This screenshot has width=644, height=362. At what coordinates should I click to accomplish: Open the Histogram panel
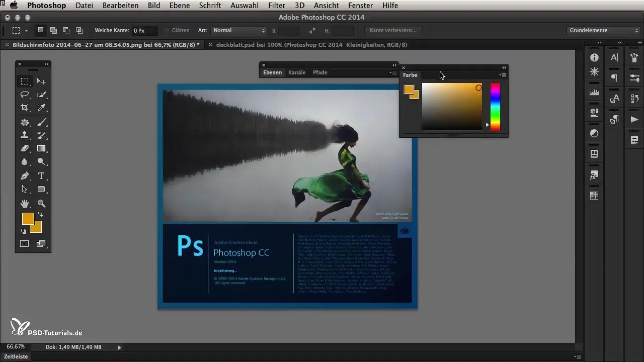click(594, 93)
